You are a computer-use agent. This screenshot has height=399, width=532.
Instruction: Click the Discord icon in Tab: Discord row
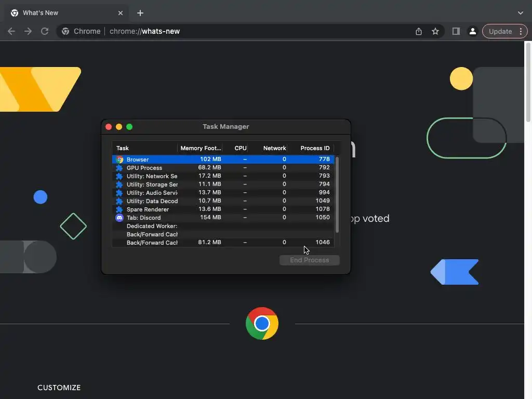(x=119, y=218)
